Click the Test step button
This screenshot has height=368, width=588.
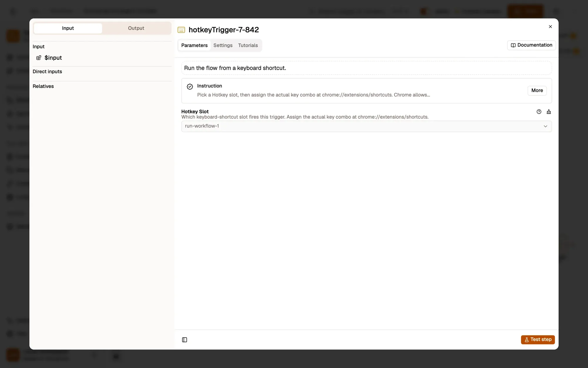[538, 339]
